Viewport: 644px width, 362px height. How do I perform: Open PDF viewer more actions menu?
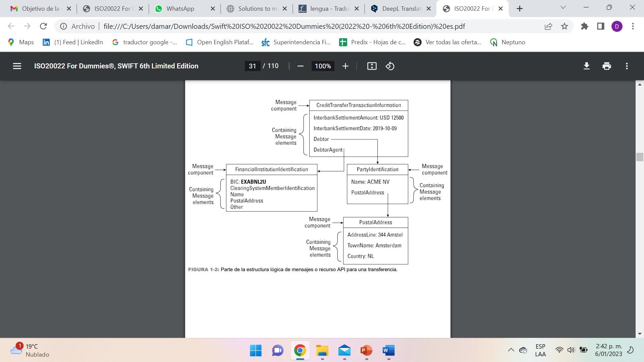click(627, 66)
